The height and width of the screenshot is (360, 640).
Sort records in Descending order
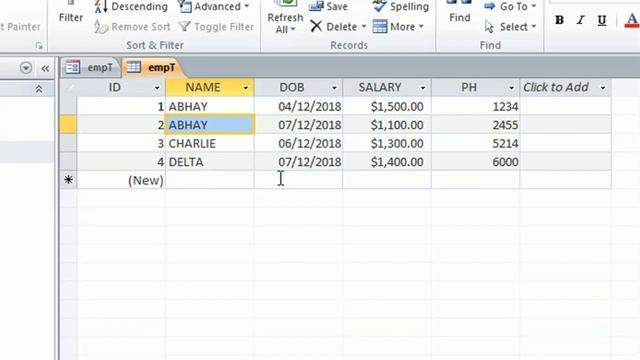click(x=131, y=7)
